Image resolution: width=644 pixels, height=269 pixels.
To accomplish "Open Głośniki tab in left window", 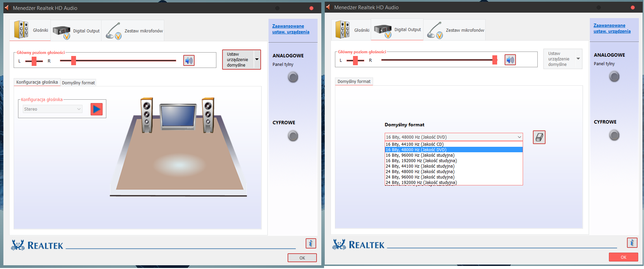I will coord(30,30).
